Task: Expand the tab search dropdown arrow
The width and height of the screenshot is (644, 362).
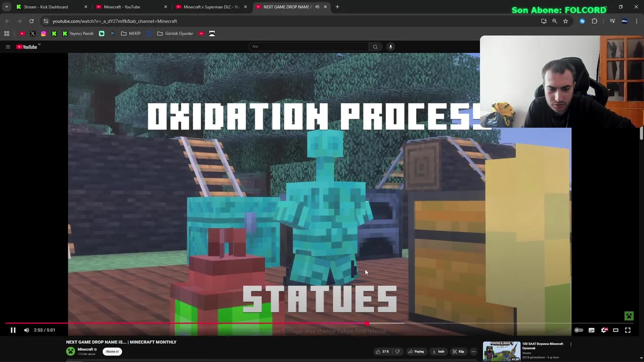Action: (7, 7)
